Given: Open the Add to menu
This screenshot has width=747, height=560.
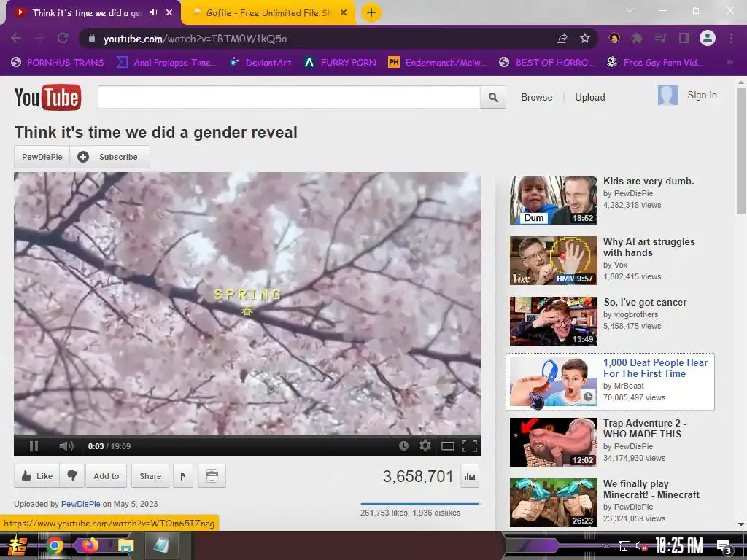Looking at the screenshot, I should (107, 475).
